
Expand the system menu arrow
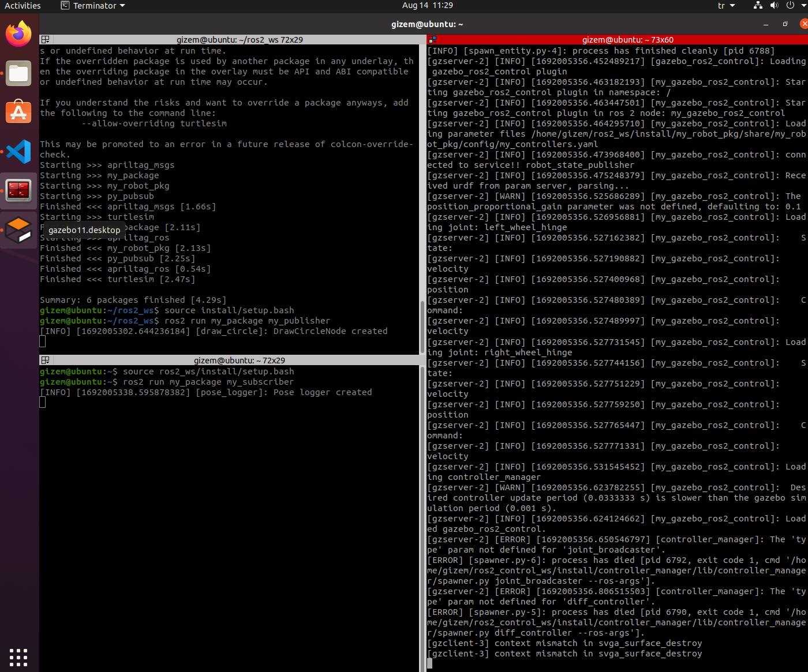click(804, 6)
